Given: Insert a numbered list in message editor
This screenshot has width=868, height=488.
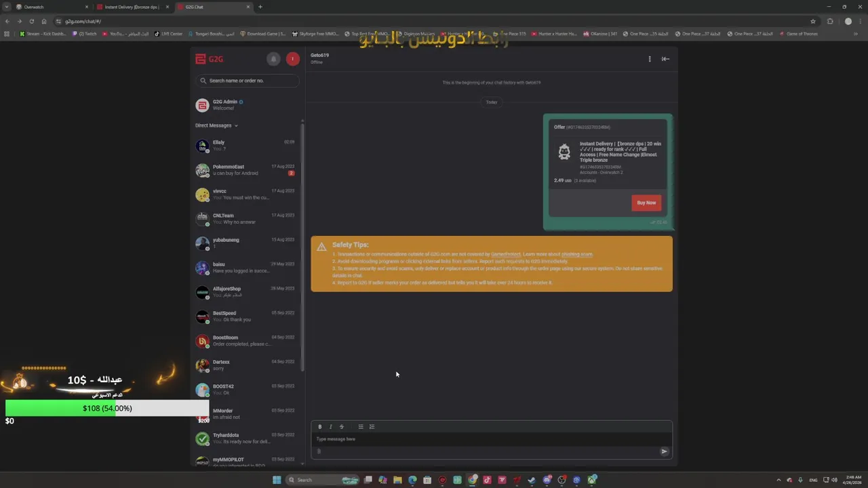Looking at the screenshot, I should pos(372,426).
